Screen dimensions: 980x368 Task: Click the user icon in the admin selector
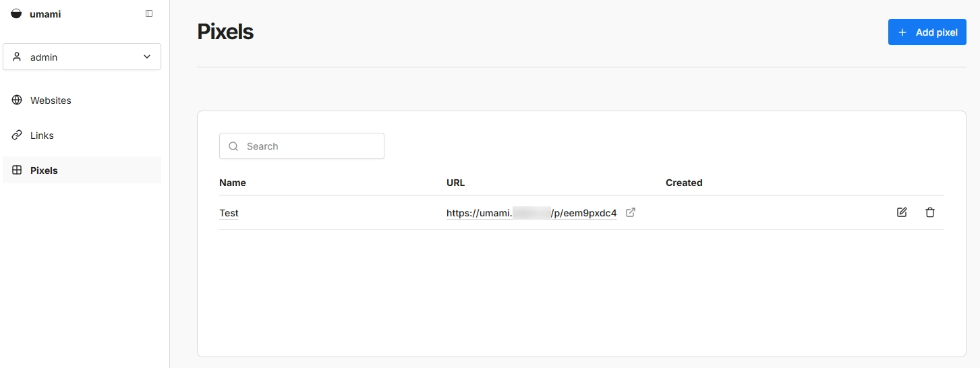[x=17, y=57]
